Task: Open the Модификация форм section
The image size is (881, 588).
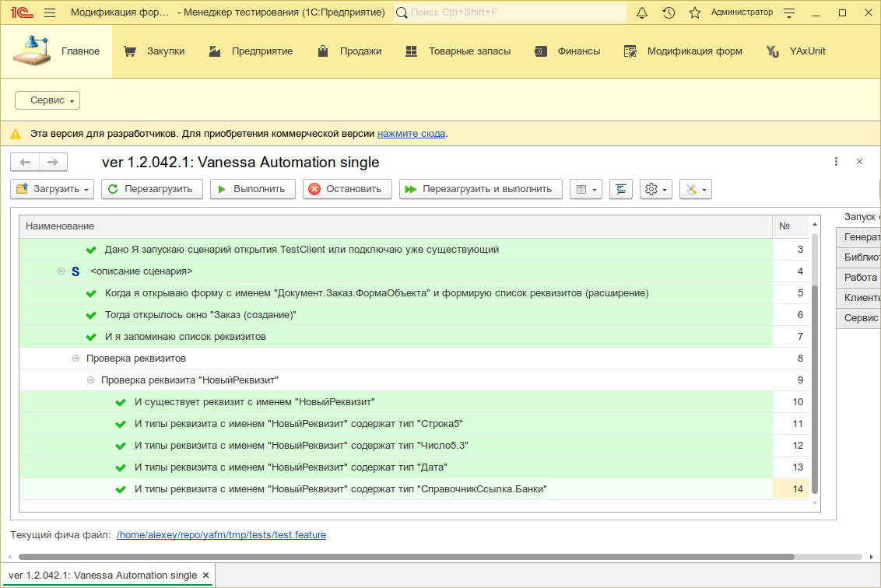Action: (x=683, y=51)
